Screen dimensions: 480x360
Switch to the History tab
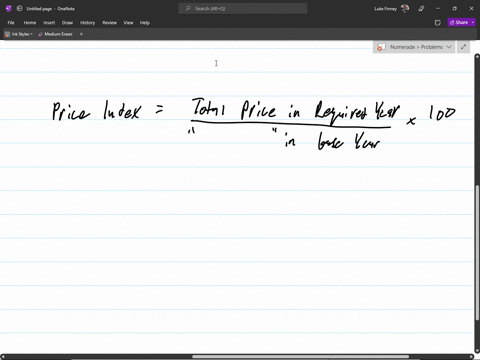pyautogui.click(x=87, y=23)
